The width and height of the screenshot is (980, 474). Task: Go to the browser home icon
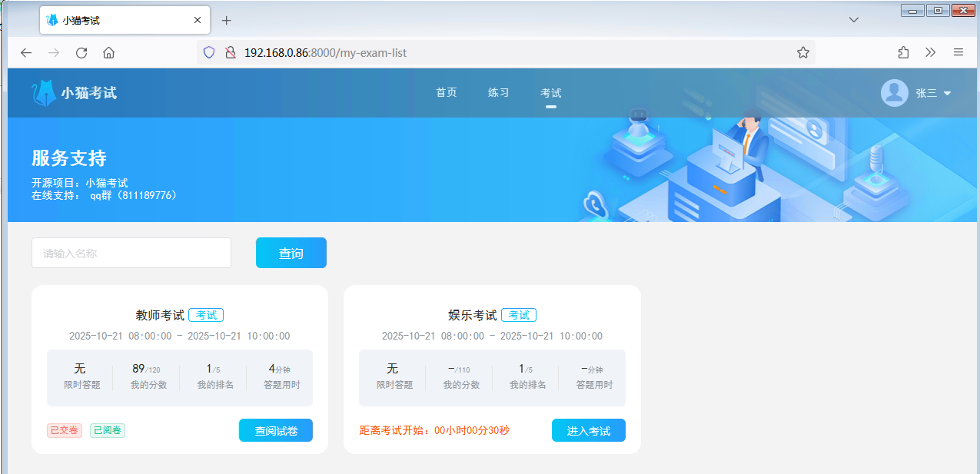(x=109, y=53)
